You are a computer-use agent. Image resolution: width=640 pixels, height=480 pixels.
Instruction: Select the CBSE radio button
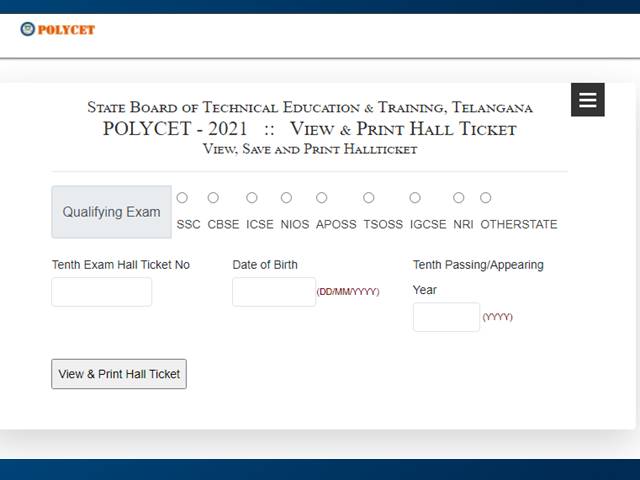pyautogui.click(x=213, y=198)
